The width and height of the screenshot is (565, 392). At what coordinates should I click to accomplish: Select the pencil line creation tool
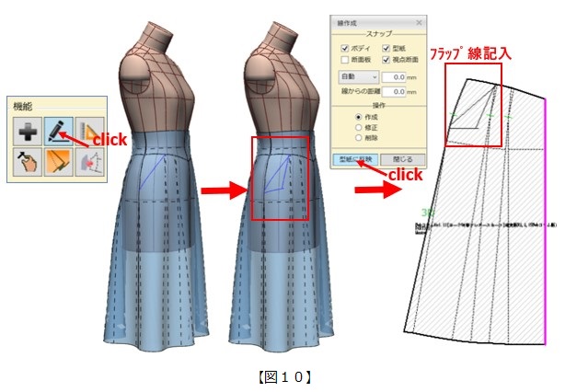[x=60, y=130]
